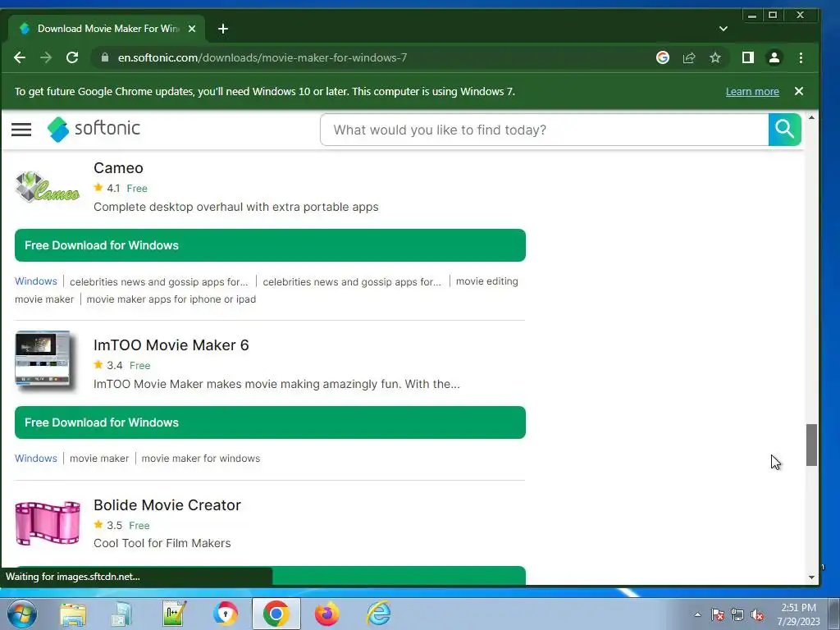840x630 pixels.
Task: Click Windows tag under ImTOO
Action: 36,459
